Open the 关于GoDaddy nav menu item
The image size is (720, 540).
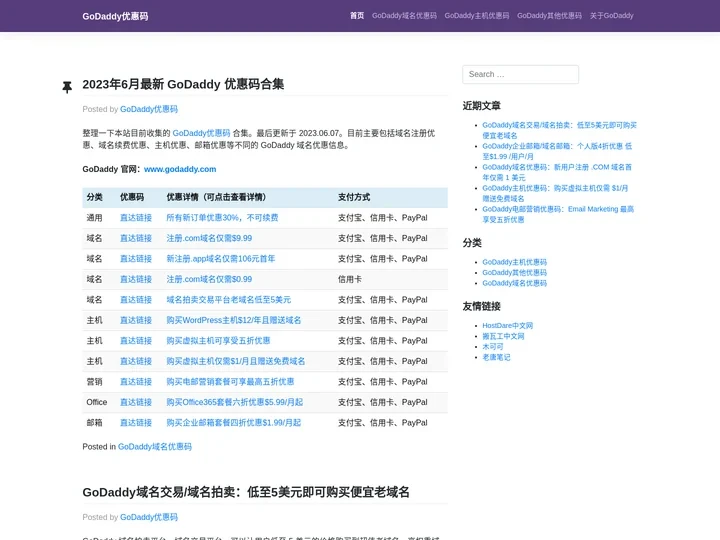612,16
